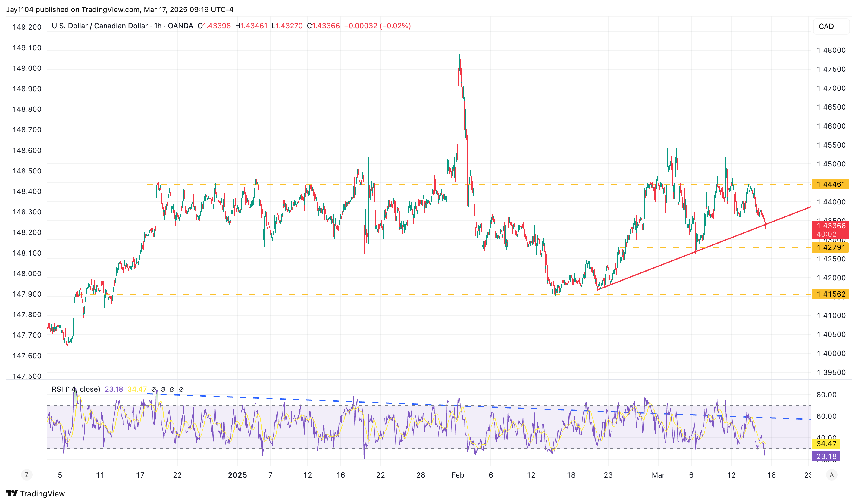Click the 149.200 left axis label
This screenshot has width=858, height=504.
click(x=27, y=27)
